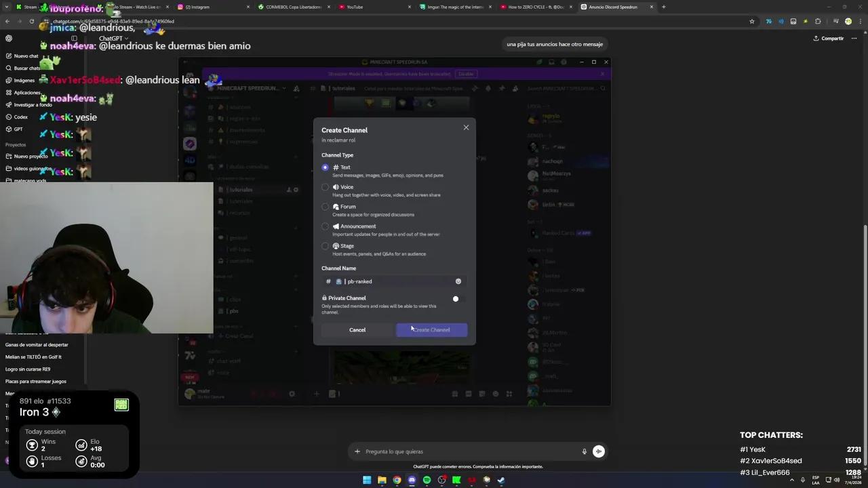Toggle the Private Channel switch
The image size is (868, 488).
(x=458, y=299)
